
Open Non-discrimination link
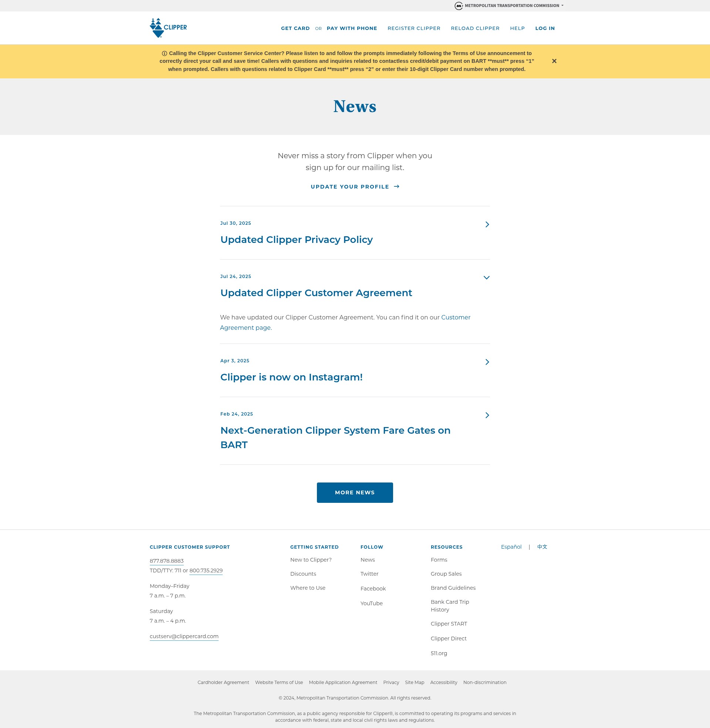click(x=484, y=683)
